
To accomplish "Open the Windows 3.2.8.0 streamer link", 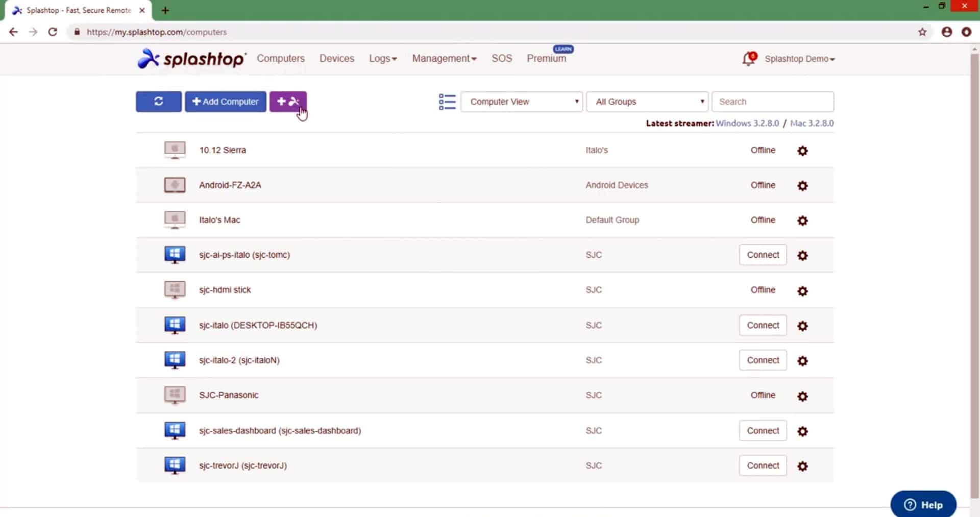I will (747, 123).
